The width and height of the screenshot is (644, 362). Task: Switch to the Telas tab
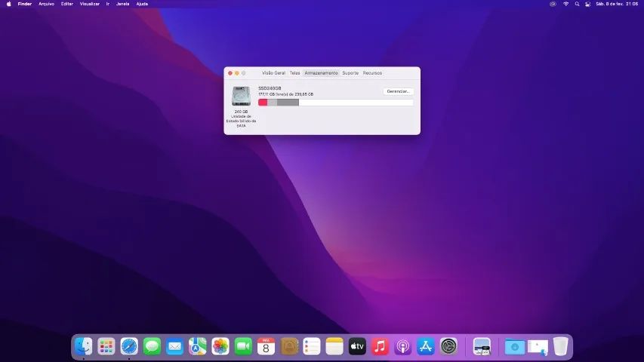pos(295,73)
